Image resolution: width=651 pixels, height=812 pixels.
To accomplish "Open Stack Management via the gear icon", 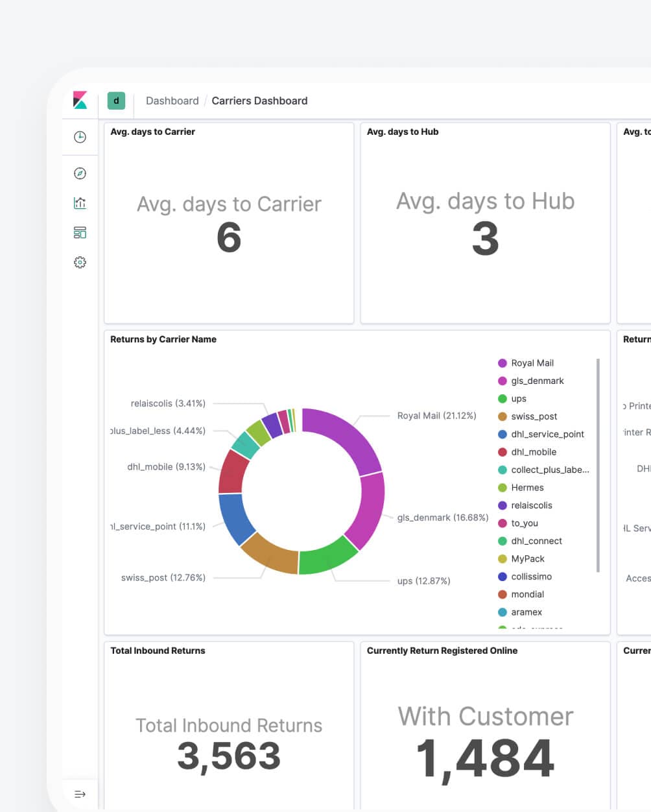I will [80, 262].
